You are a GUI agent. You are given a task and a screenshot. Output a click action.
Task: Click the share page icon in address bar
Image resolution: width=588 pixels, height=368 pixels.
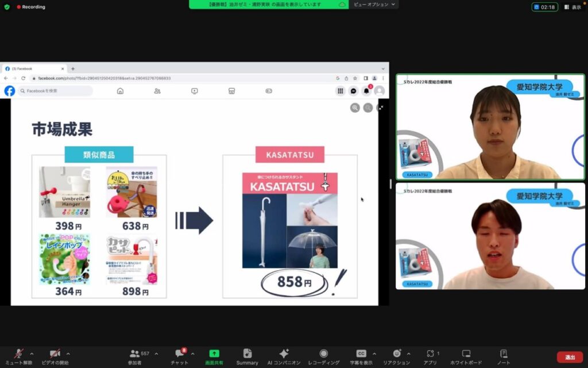coord(346,78)
